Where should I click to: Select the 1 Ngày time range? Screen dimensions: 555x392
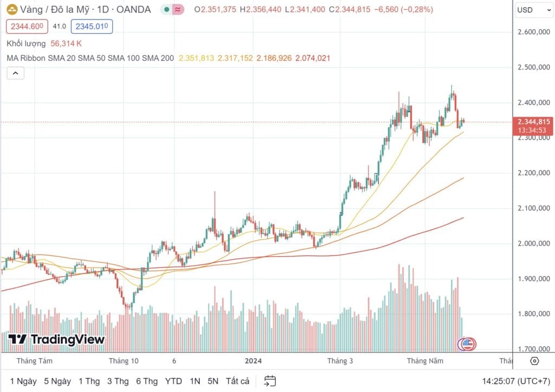click(x=23, y=381)
